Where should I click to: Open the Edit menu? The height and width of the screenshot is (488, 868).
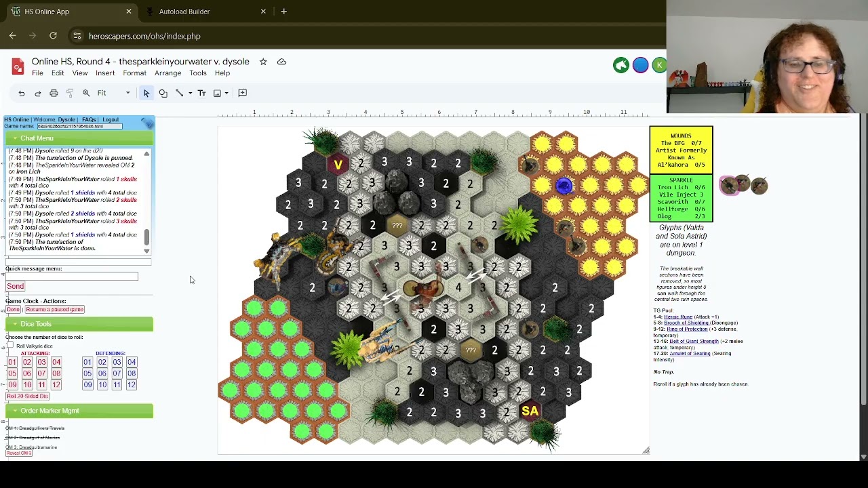click(58, 73)
